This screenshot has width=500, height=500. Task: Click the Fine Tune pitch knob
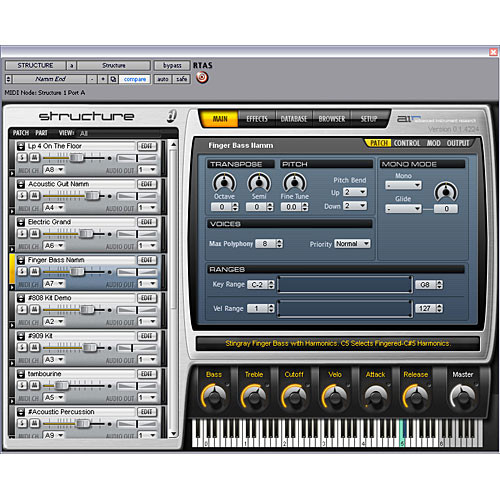[x=294, y=183]
